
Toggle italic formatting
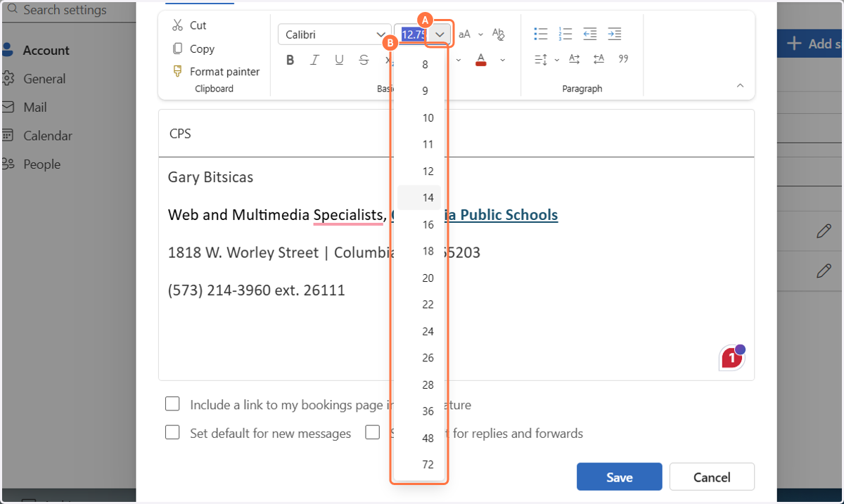coord(314,60)
